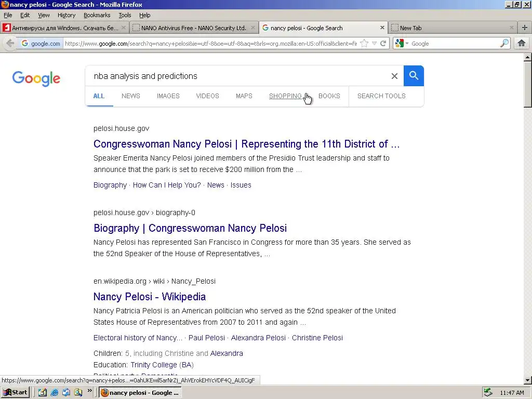The width and height of the screenshot is (532, 399).
Task: Open Nancy Pelosi - Wikipedia result
Action: click(150, 297)
